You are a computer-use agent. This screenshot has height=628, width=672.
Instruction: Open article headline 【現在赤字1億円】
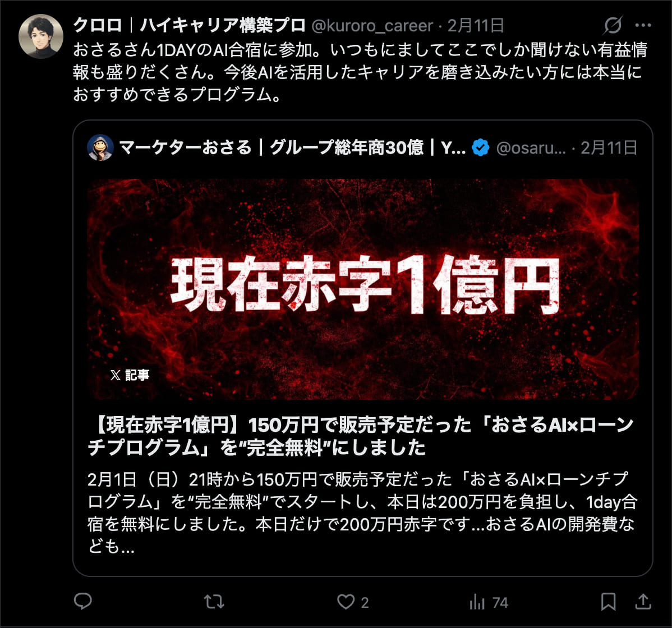[361, 436]
